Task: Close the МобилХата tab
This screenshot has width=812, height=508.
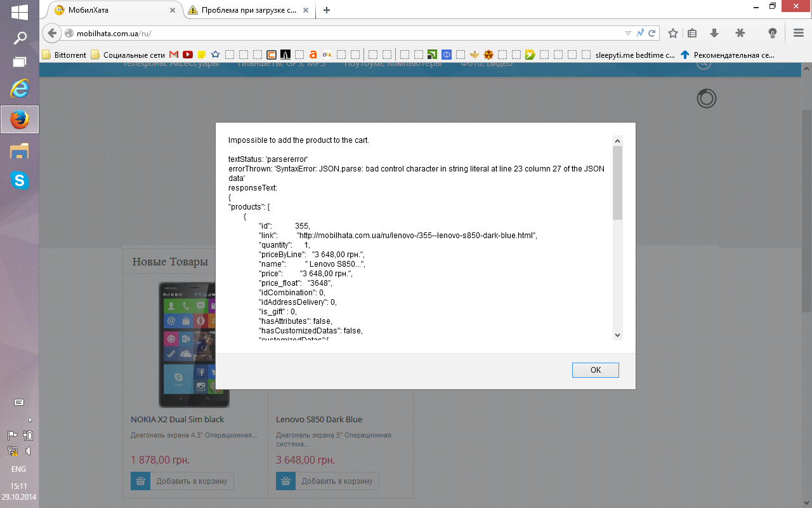Action: pos(173,10)
